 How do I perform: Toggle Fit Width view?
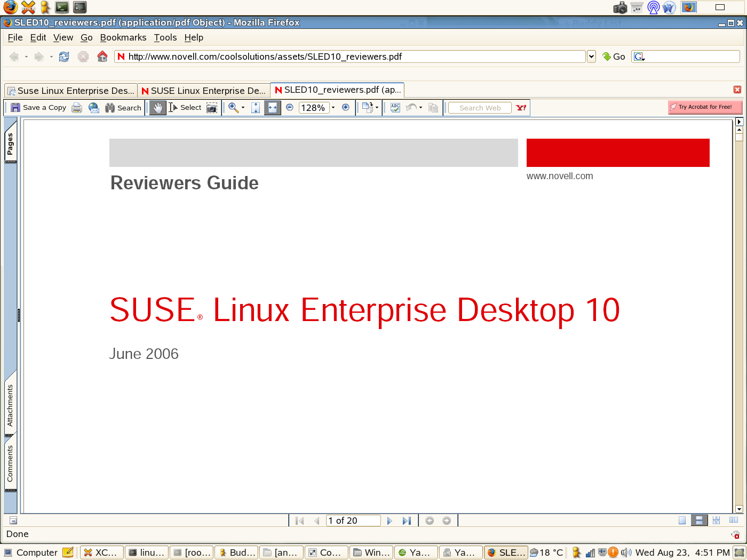click(273, 108)
